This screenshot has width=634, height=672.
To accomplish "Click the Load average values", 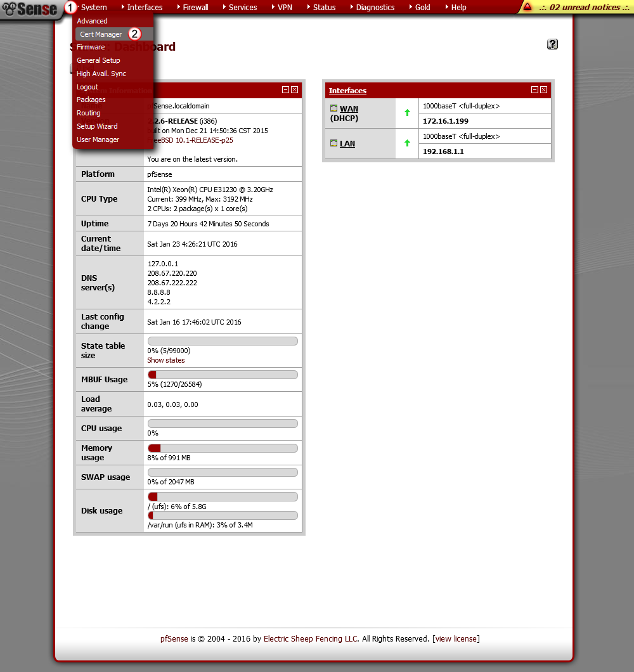I will click(x=172, y=404).
